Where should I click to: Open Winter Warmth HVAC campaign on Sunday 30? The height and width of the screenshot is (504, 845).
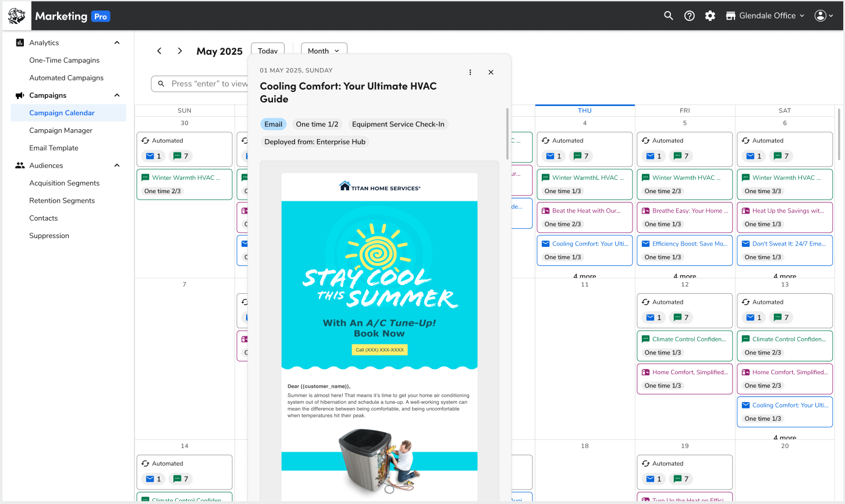184,184
